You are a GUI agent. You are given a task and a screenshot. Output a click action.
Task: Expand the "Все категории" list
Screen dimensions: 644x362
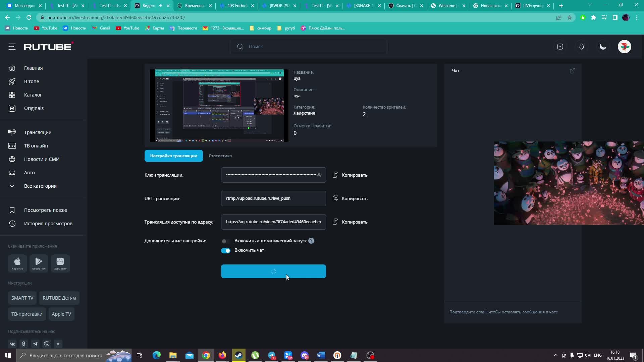tap(40, 186)
